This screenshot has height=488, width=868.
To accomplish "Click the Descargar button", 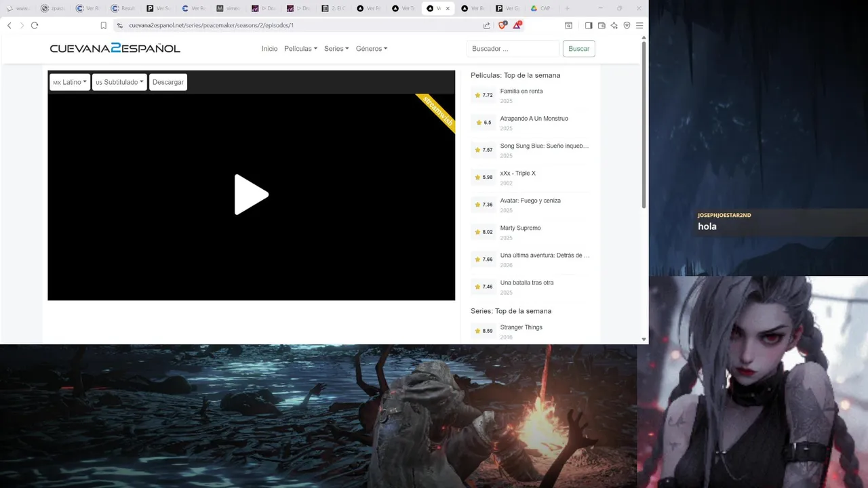I will (x=168, y=82).
